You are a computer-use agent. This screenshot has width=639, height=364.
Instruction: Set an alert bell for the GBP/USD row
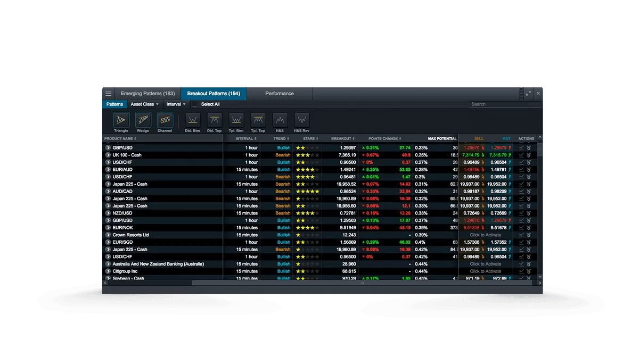click(528, 147)
